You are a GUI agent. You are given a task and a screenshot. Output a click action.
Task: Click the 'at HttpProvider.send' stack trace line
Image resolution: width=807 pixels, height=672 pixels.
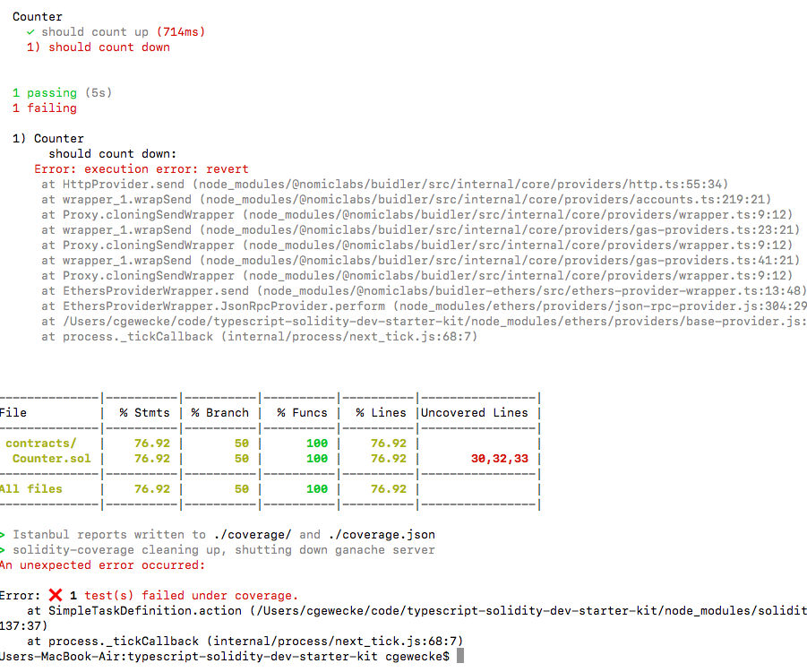click(x=385, y=185)
